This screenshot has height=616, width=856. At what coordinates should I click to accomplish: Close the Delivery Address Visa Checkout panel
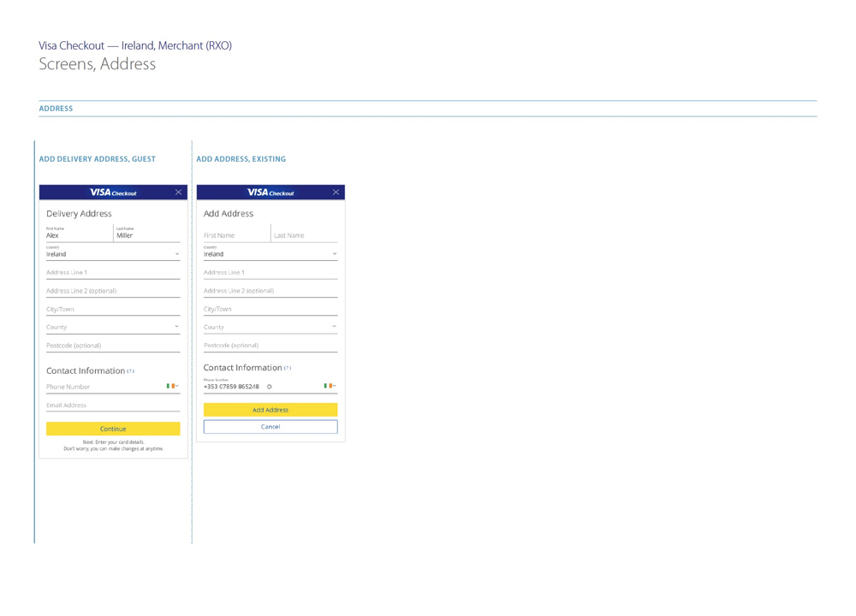178,192
